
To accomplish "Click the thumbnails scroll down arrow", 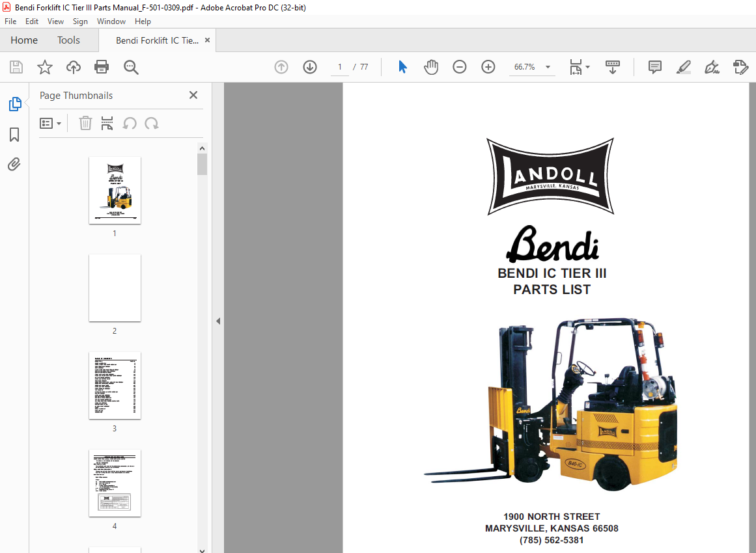I will pyautogui.click(x=202, y=550).
